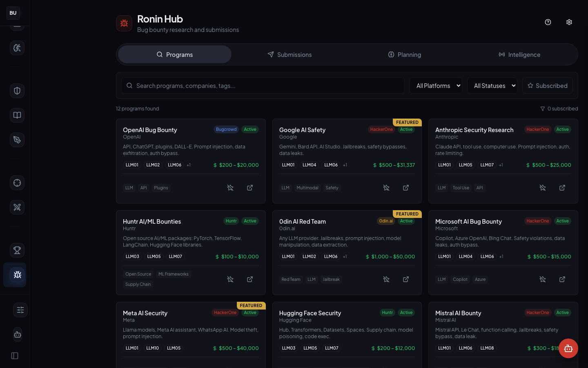
Task: Click the Copilot tag on Microsoft card
Action: pyautogui.click(x=460, y=279)
